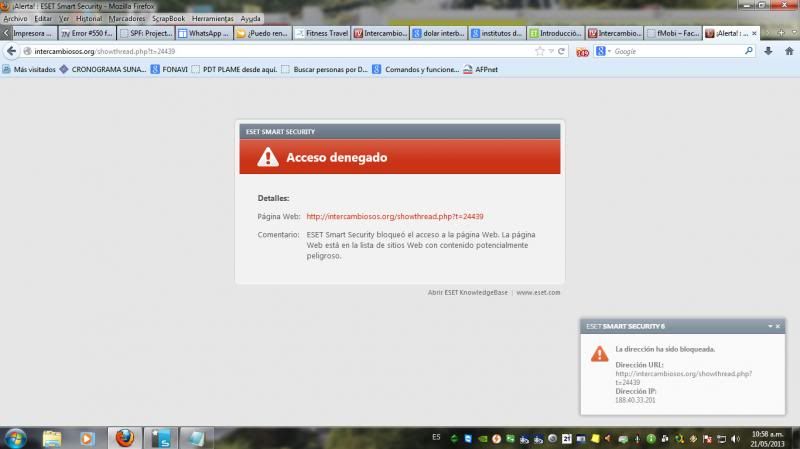Switch to the Fitness Travel tab
The width and height of the screenshot is (800, 449).
[321, 33]
